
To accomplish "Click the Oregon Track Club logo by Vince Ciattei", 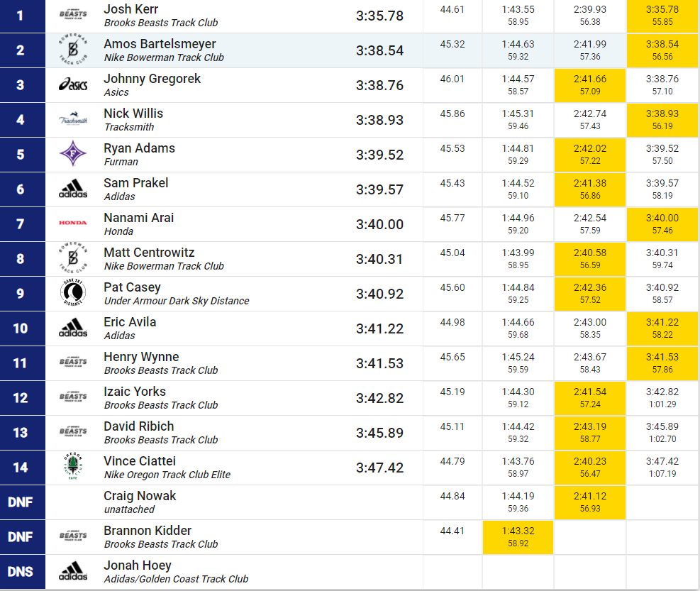I will click(x=73, y=466).
